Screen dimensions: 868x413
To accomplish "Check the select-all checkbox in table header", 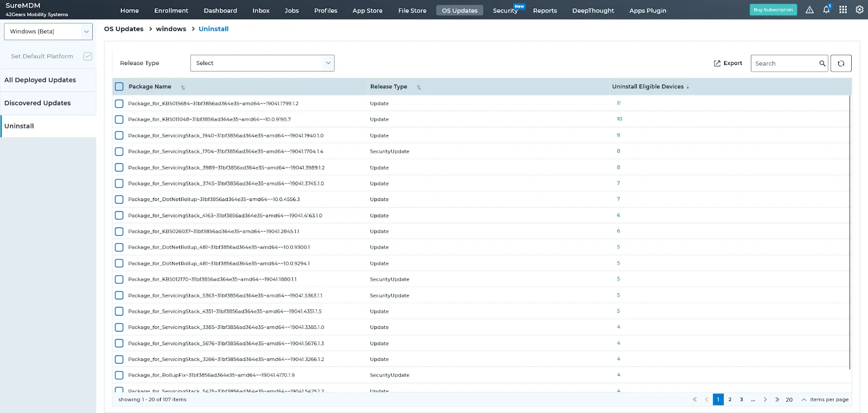I will (x=119, y=87).
